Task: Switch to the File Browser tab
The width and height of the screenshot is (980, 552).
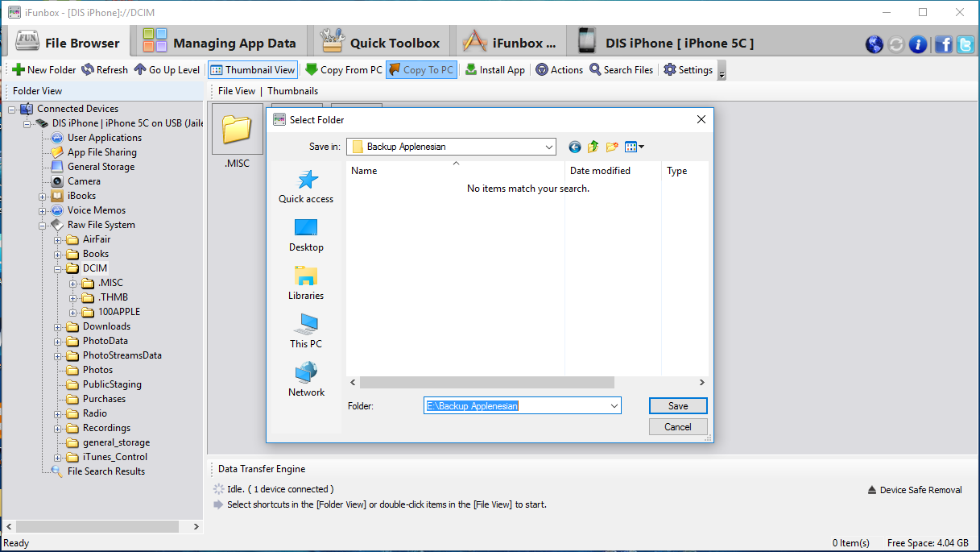Action: [68, 43]
